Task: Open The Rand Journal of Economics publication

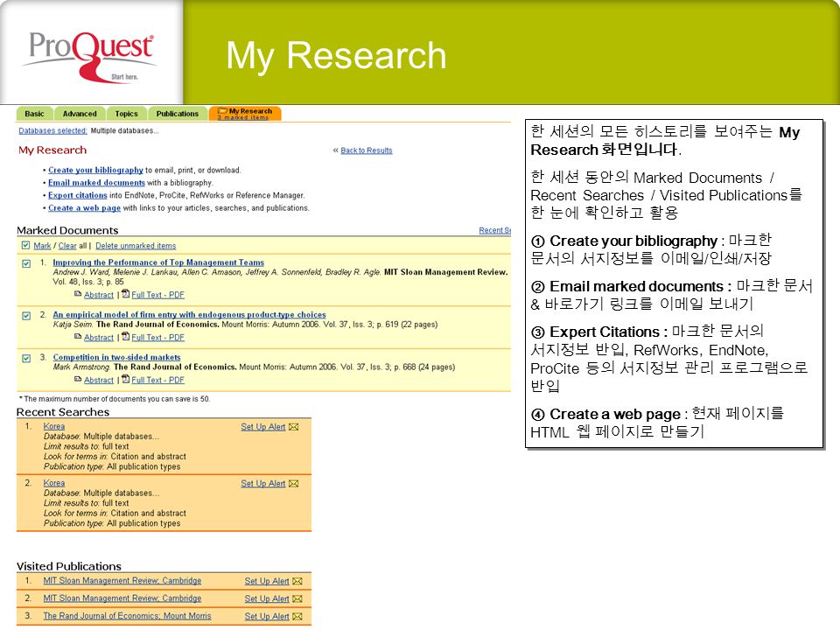Action: pos(128,616)
